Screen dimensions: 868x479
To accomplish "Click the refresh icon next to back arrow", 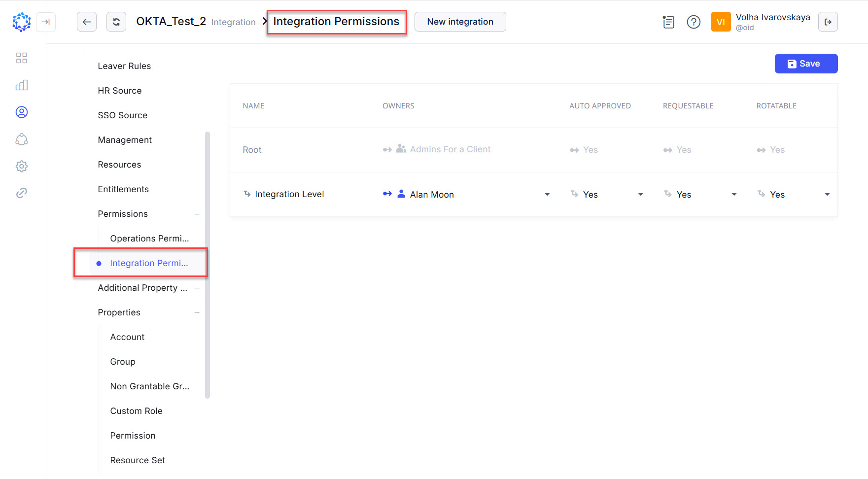I will coord(116,21).
